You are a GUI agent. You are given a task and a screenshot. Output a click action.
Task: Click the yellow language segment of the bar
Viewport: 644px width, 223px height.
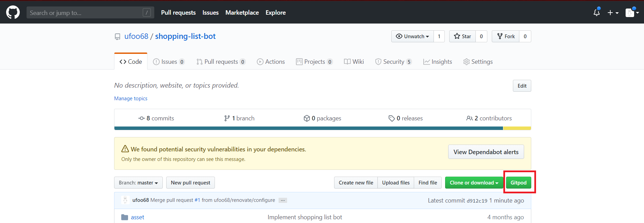[x=517, y=129]
